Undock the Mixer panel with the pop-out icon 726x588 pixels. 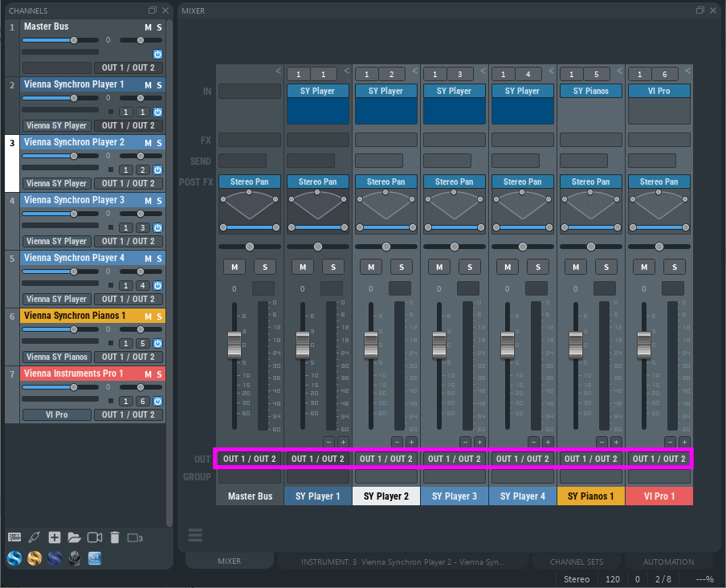pyautogui.click(x=700, y=10)
